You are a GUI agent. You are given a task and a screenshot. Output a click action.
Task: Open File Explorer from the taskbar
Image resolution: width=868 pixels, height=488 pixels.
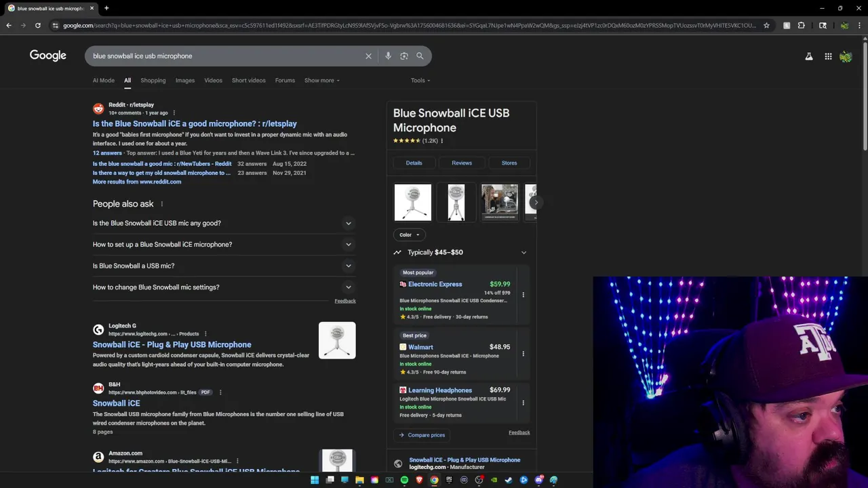[359, 480]
